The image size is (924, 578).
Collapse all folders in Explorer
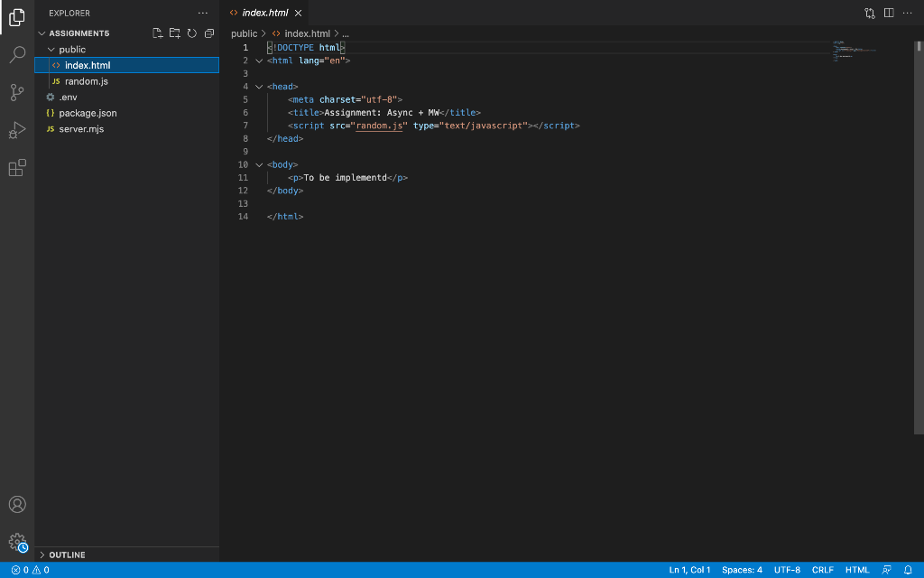[x=209, y=33]
